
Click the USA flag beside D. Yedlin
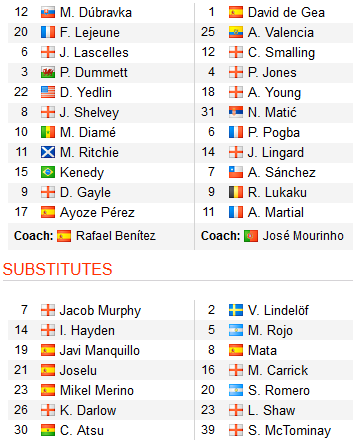coord(48,93)
